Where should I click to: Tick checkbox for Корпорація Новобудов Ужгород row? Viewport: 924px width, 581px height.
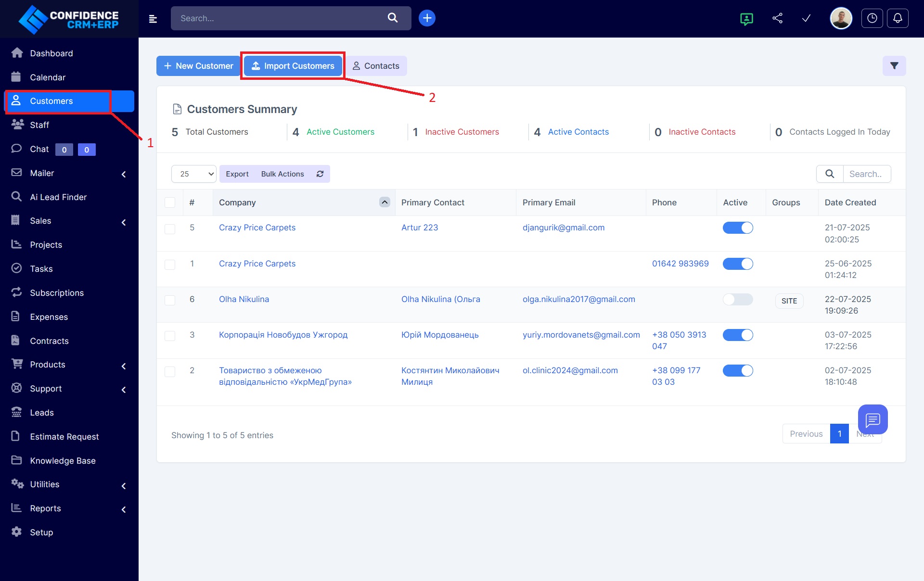click(x=170, y=336)
